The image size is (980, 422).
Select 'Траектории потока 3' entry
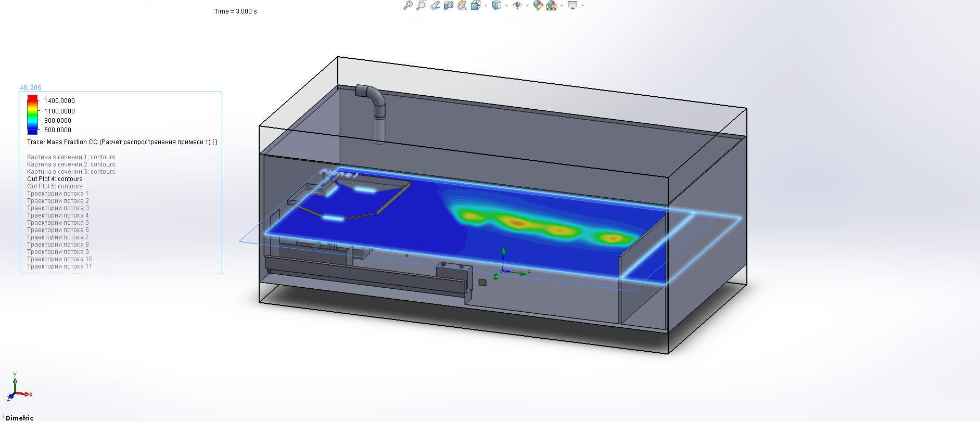pos(58,208)
